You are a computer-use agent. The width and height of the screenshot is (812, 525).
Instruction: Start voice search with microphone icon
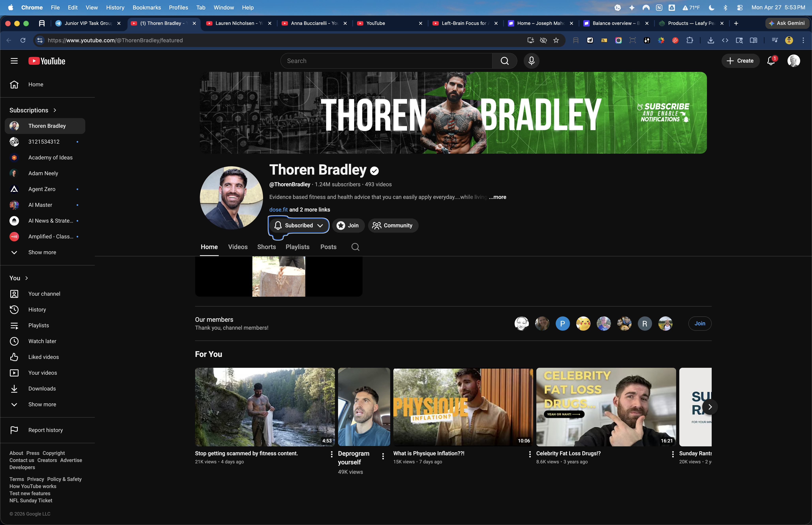(531, 61)
